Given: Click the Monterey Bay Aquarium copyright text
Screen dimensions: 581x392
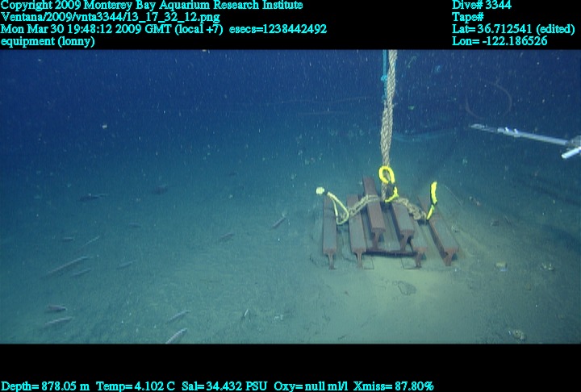Looking at the screenshot, I should coord(152,5).
